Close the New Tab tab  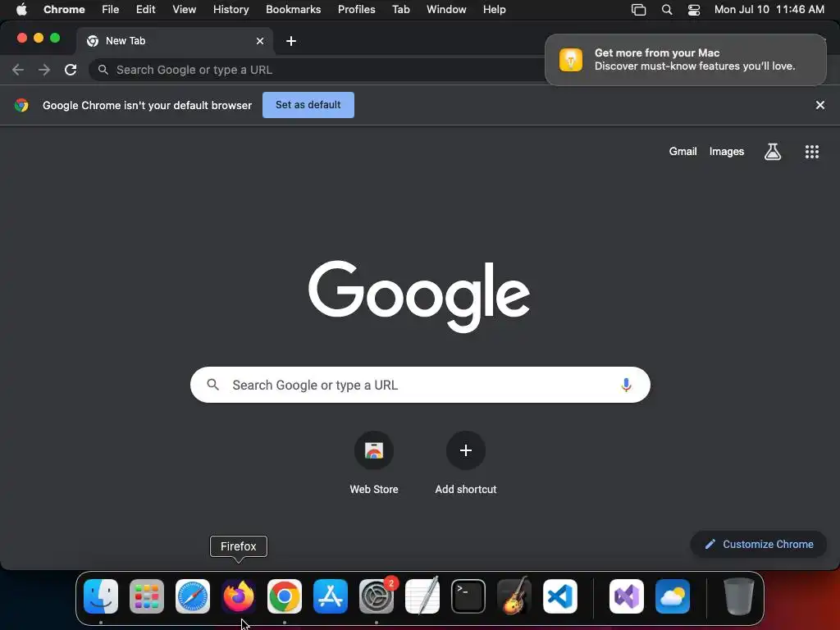pyautogui.click(x=260, y=41)
